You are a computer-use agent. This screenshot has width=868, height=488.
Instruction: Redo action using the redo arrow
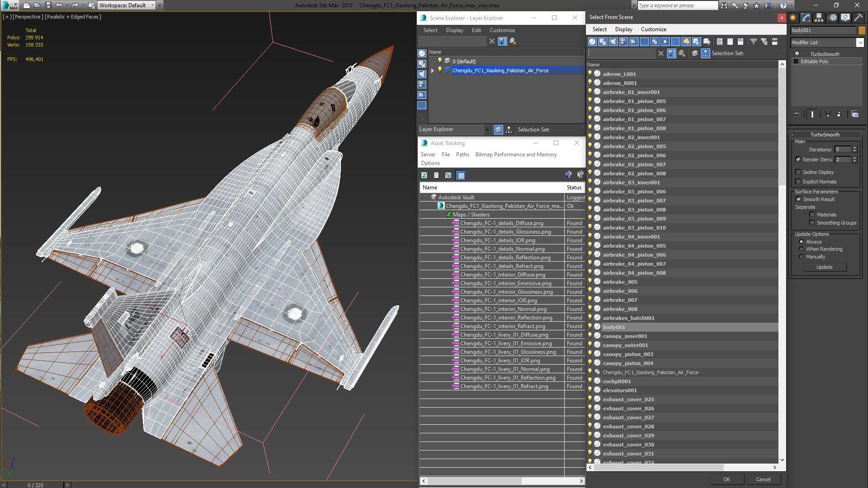[x=75, y=5]
